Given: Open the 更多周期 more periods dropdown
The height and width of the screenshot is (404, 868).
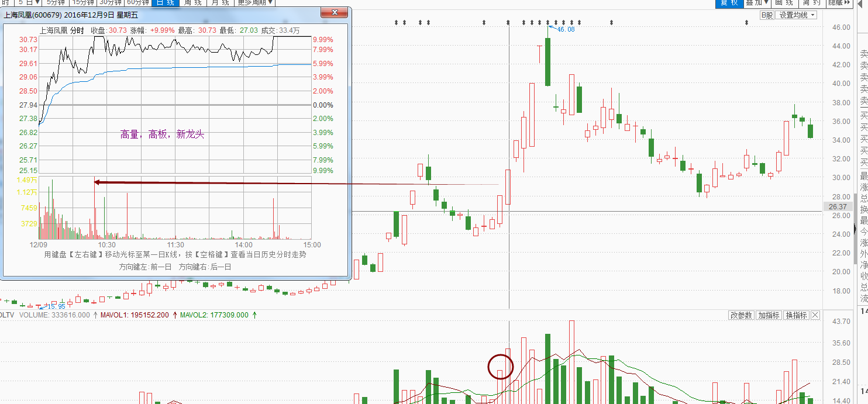Looking at the screenshot, I should [255, 2].
